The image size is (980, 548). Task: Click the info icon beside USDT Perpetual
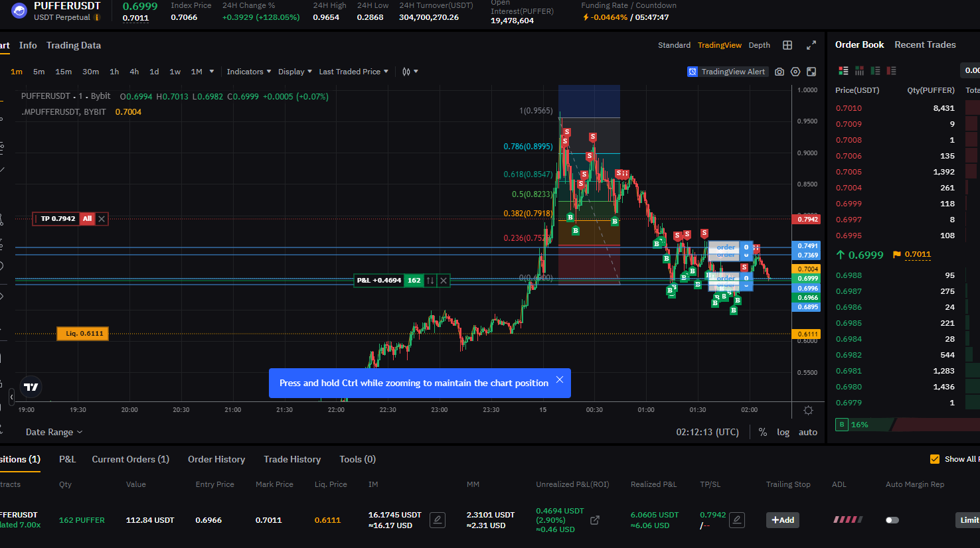tap(97, 17)
